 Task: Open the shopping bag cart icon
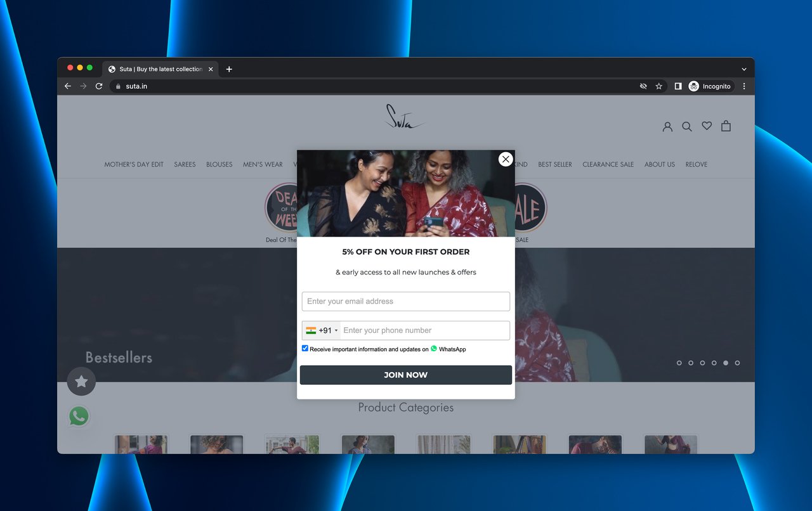pyautogui.click(x=726, y=126)
